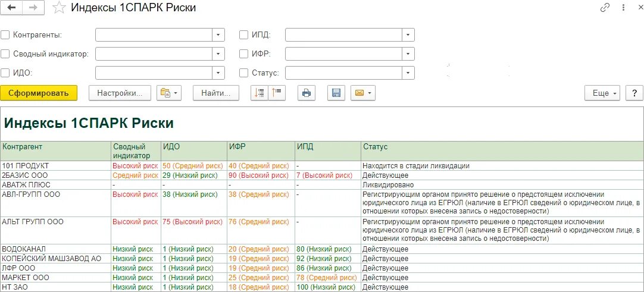Enable the Статус filter checkbox
Viewport: 644px width, 292px height.
(x=243, y=73)
